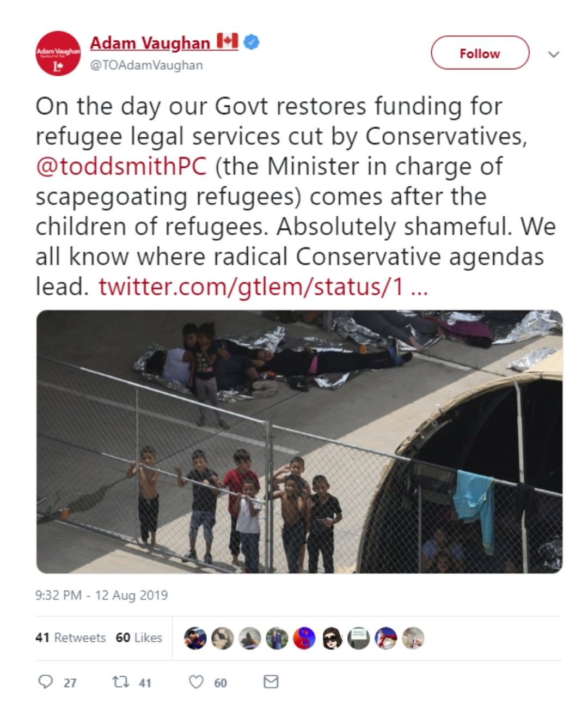Open the Adam Vaughan display name link
588x717 pixels.
[x=150, y=42]
